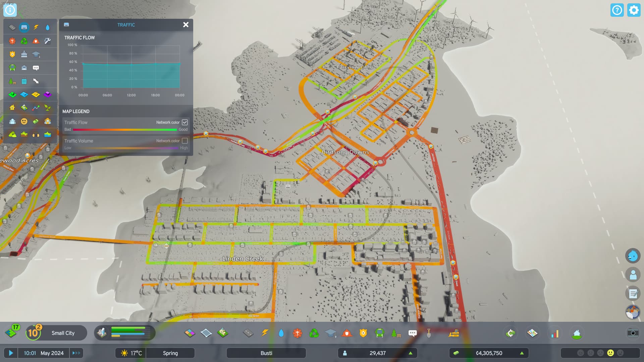
Task: Enable Traffic Volume Network color checkbox
Action: (x=185, y=141)
